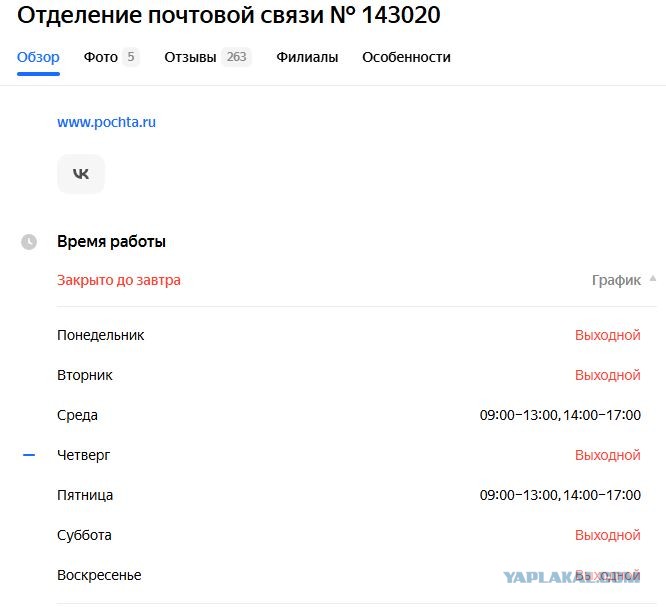Open the Фото tab
This screenshot has width=666, height=607.
[x=101, y=57]
